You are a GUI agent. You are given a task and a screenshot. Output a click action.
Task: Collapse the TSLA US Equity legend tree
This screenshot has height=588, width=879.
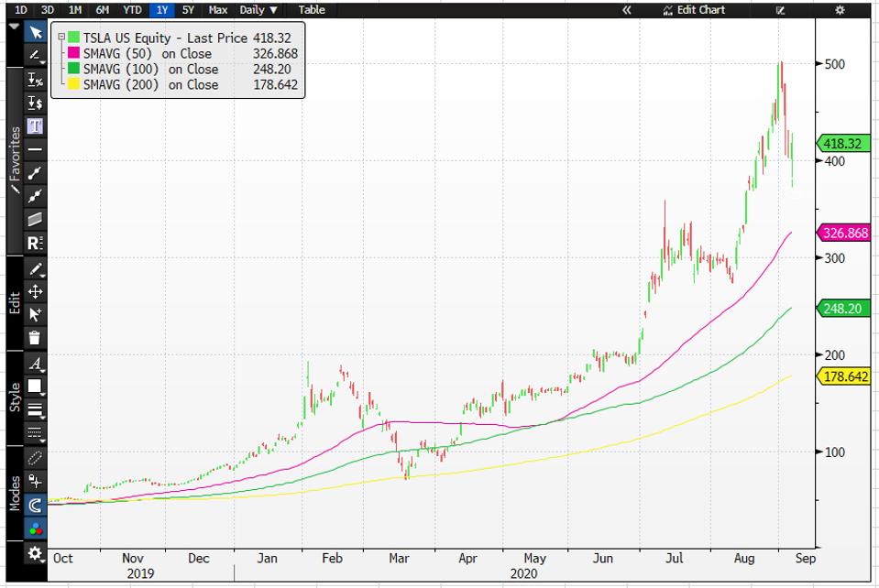coord(61,38)
